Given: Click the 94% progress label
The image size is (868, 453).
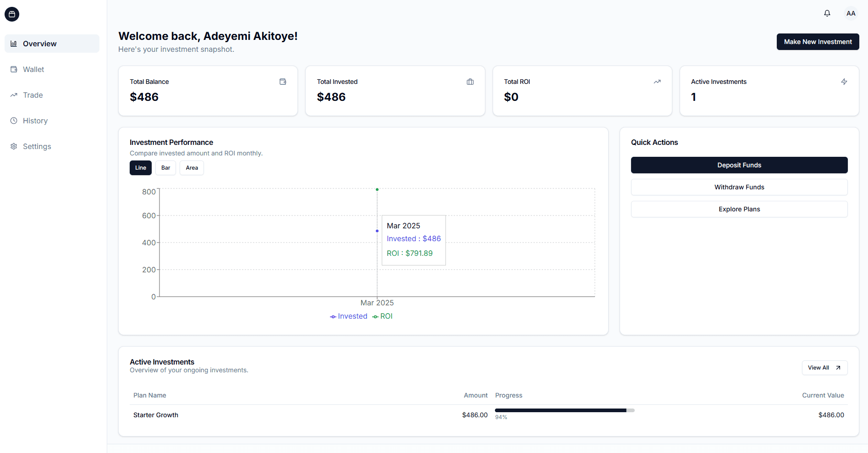Looking at the screenshot, I should click(501, 417).
